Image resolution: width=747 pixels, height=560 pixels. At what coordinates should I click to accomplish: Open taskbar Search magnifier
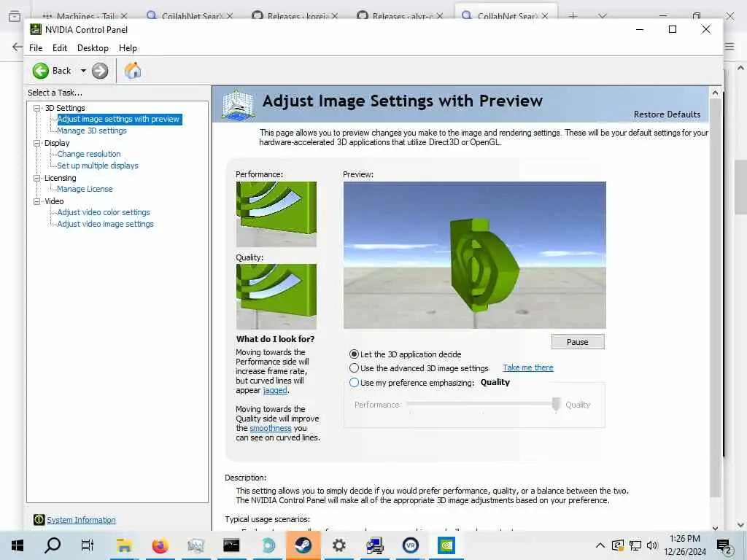[53, 545]
